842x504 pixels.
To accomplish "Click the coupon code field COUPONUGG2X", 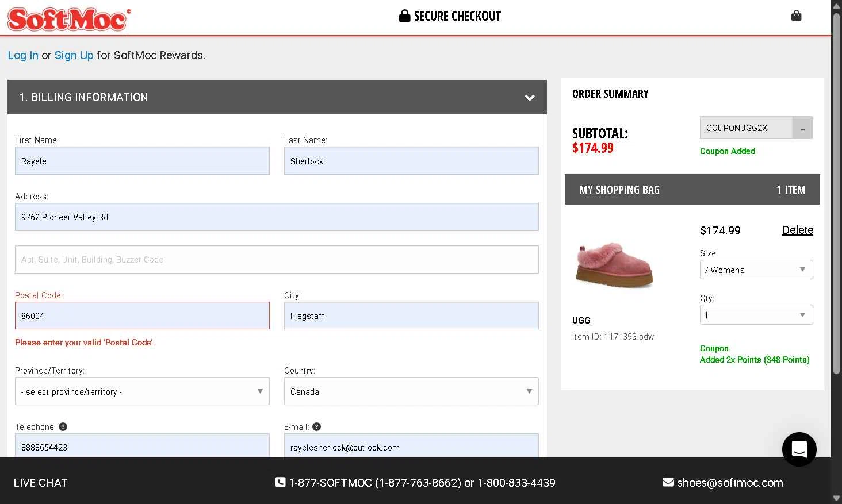I will [746, 128].
